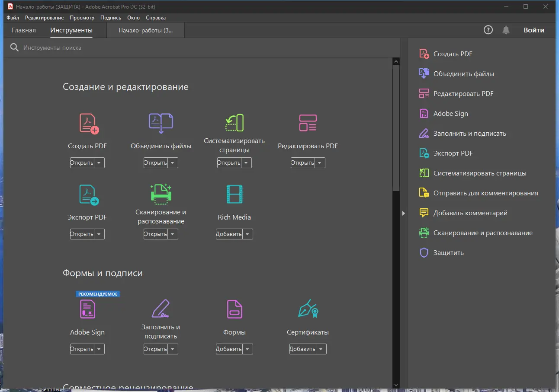
Task: Collapse the right panel using arrow handle
Action: point(403,213)
